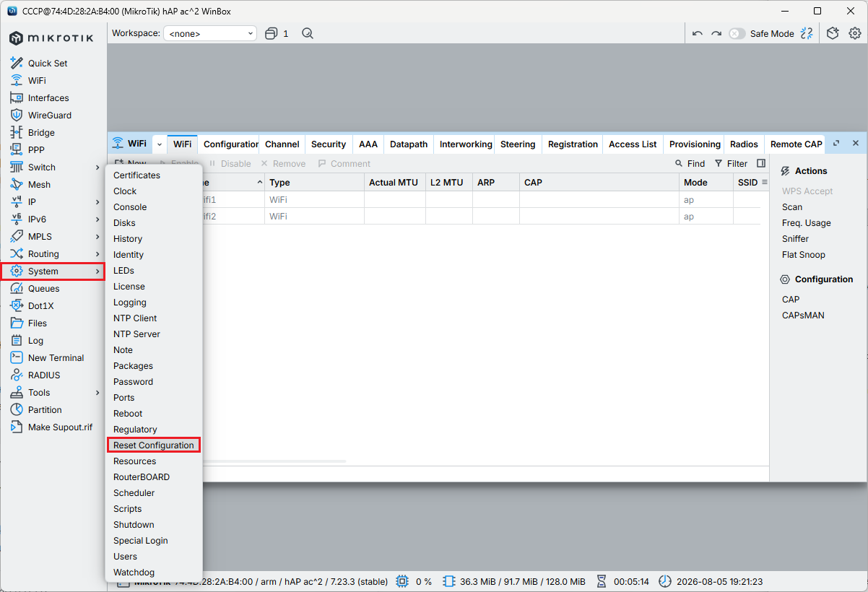The width and height of the screenshot is (868, 592).
Task: Open the PPP sidebar entry
Action: 36,150
